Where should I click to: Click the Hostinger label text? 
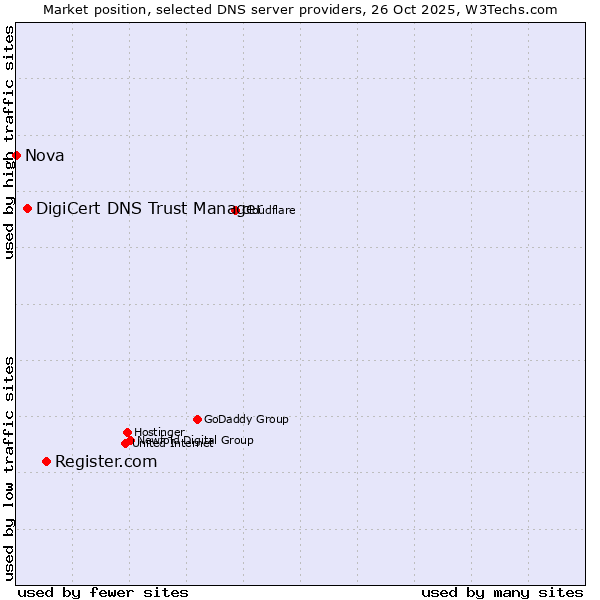[159, 432]
